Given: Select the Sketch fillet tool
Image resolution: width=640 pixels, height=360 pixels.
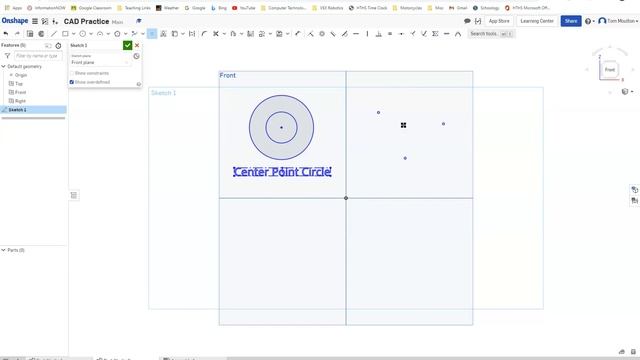Looking at the screenshot, I should point(204,34).
